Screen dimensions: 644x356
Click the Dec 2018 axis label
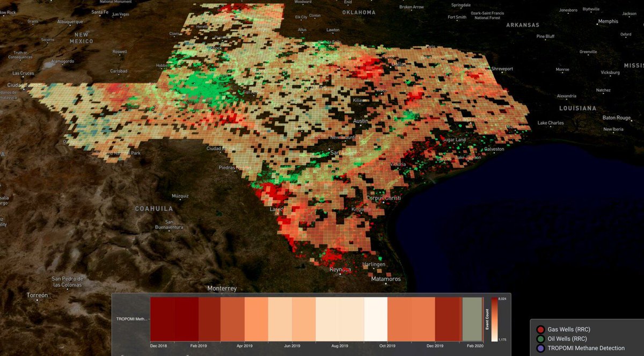pos(158,346)
